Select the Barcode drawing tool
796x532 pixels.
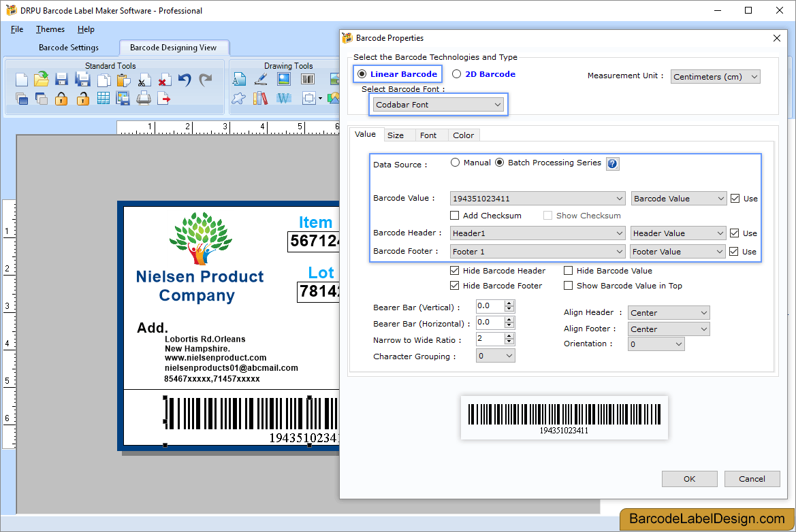click(x=307, y=78)
